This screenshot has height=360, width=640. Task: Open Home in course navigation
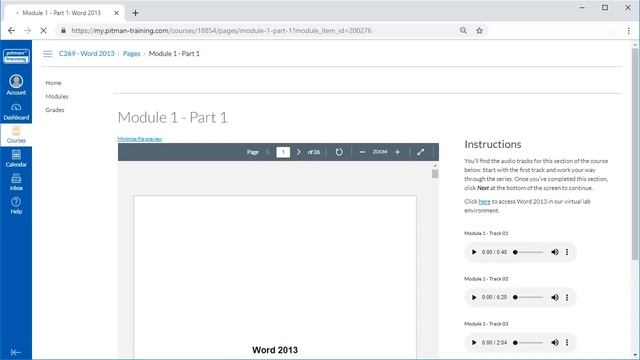coord(53,83)
